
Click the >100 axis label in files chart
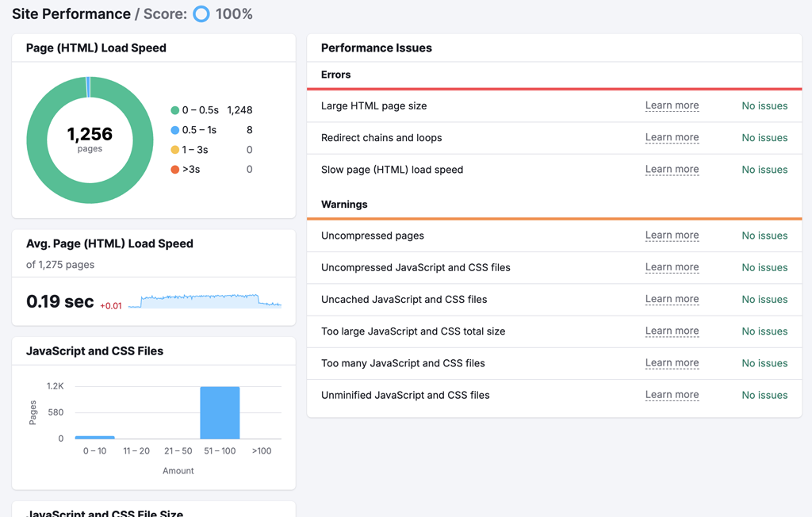[x=262, y=451]
